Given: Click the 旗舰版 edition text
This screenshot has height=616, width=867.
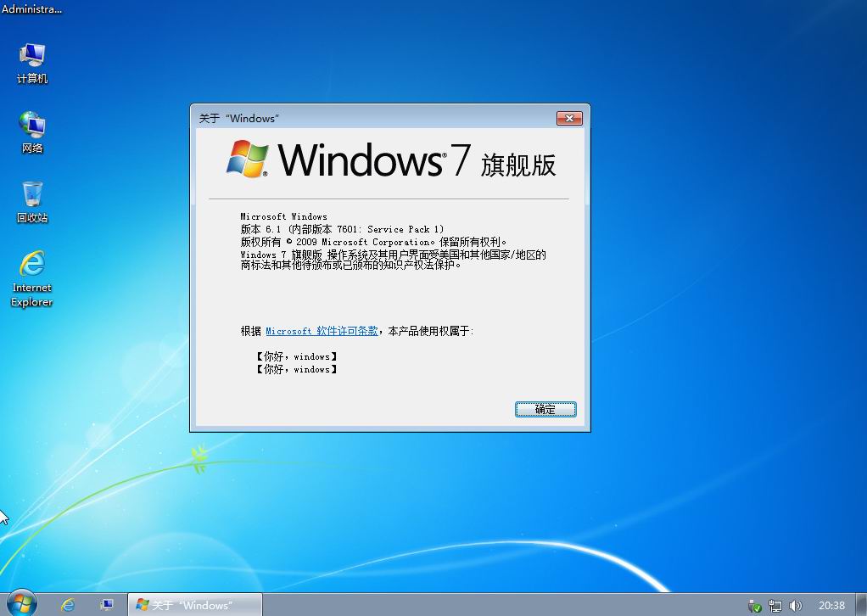Looking at the screenshot, I should click(518, 165).
